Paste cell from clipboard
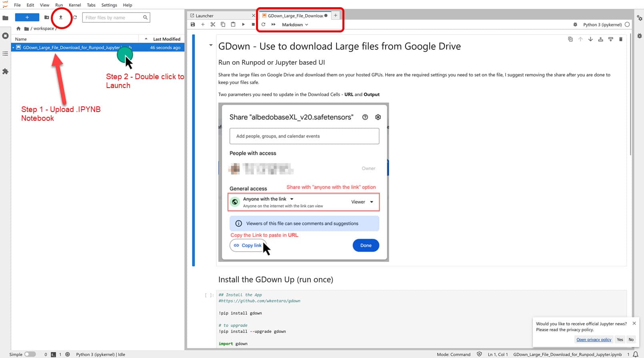Viewport: 644px width, 358px height. tap(233, 24)
